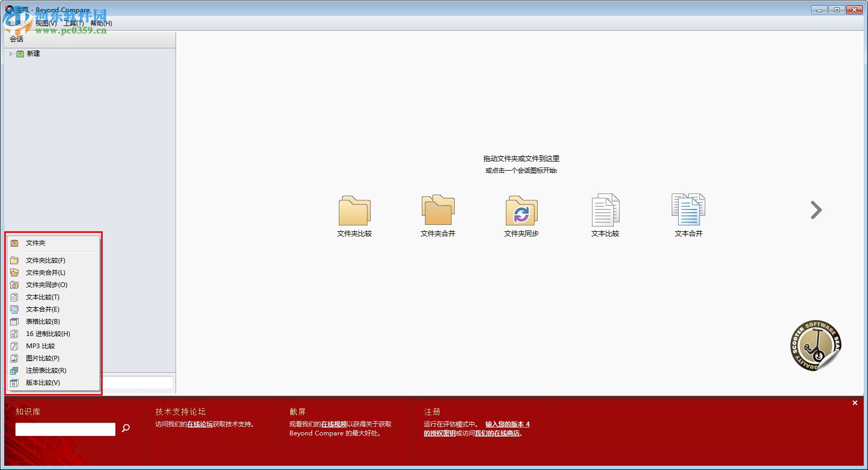868x470 pixels.
Task: Choose 表格比较(B) from popup menu
Action: click(54, 322)
